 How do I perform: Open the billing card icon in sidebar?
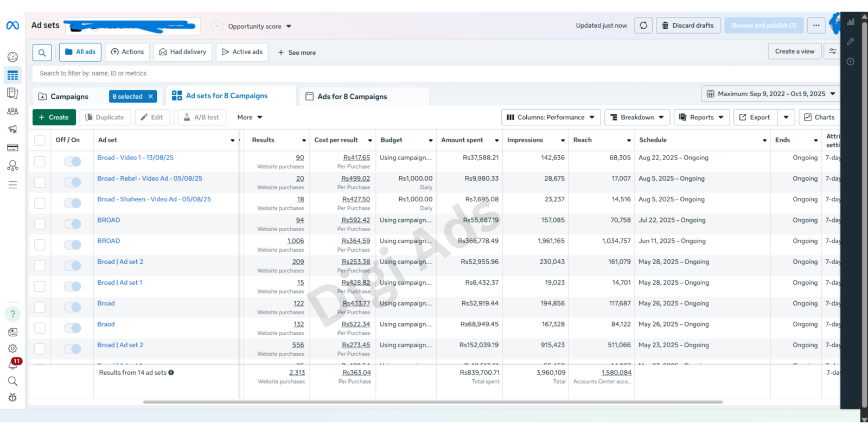point(12,148)
